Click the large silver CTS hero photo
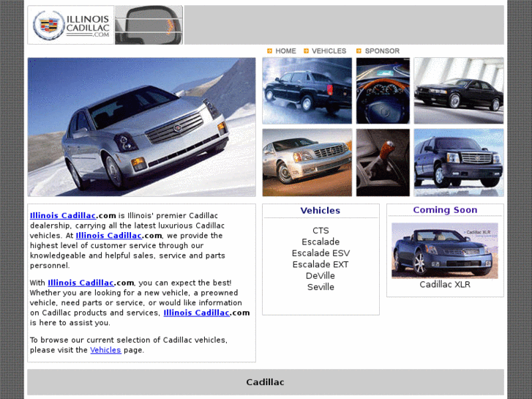Viewport: 532px width, 399px height. pos(141,127)
